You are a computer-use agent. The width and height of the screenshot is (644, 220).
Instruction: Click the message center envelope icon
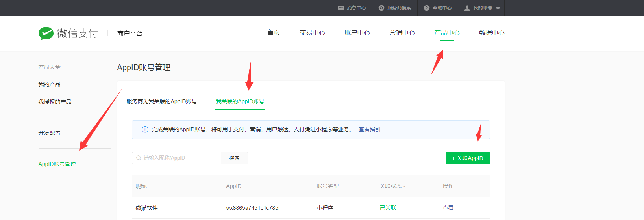[341, 8]
